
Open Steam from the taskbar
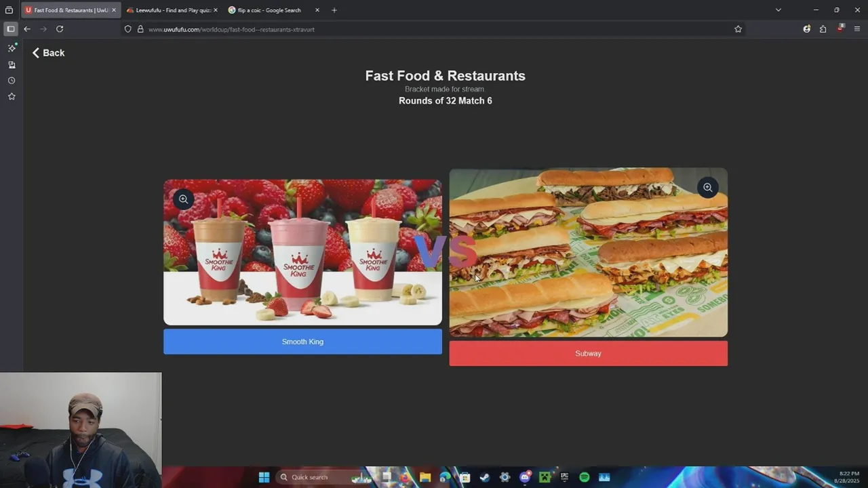tap(485, 477)
